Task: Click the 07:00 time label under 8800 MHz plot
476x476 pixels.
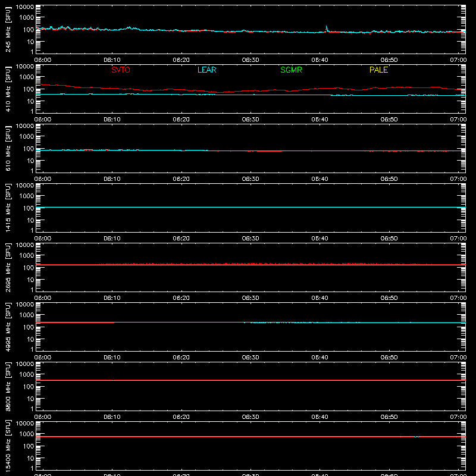Action: [458, 417]
